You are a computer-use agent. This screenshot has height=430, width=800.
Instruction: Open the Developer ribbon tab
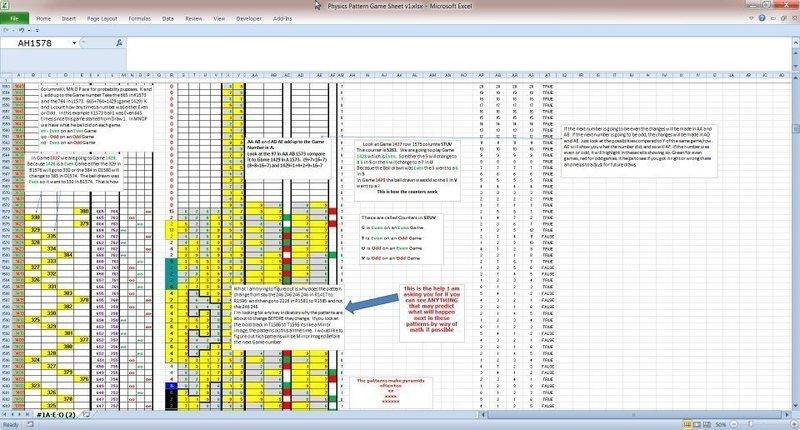(249, 18)
